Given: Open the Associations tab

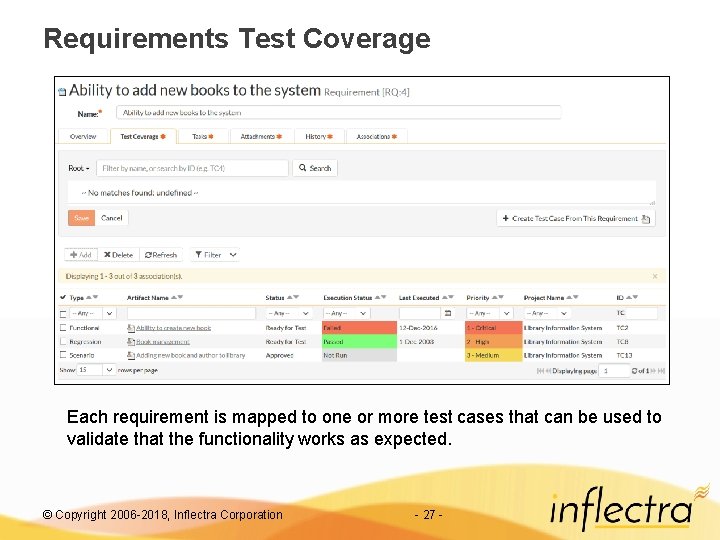Looking at the screenshot, I should (377, 136).
